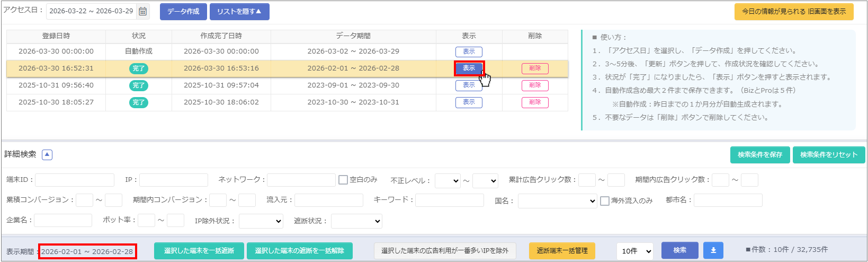Open the access date calendar picker icon

click(x=142, y=11)
